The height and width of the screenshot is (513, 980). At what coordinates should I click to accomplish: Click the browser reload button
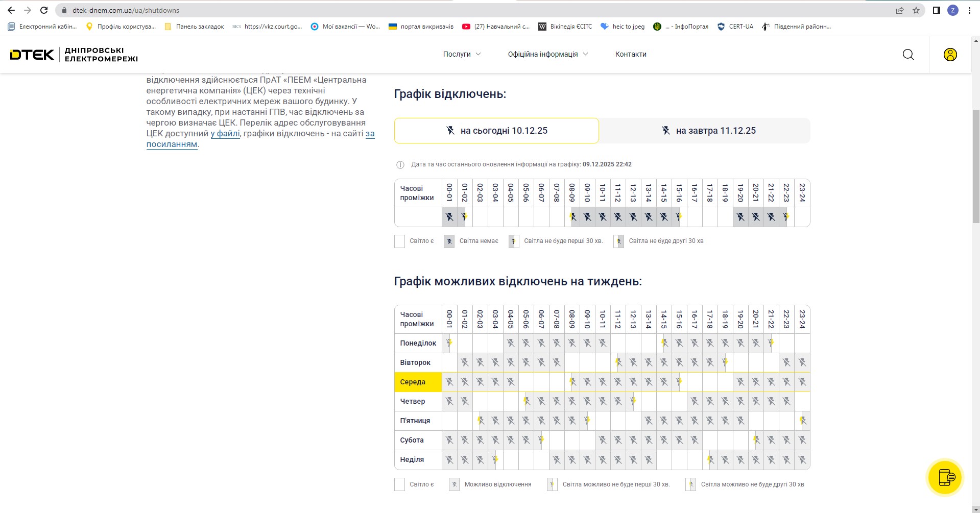(x=44, y=10)
